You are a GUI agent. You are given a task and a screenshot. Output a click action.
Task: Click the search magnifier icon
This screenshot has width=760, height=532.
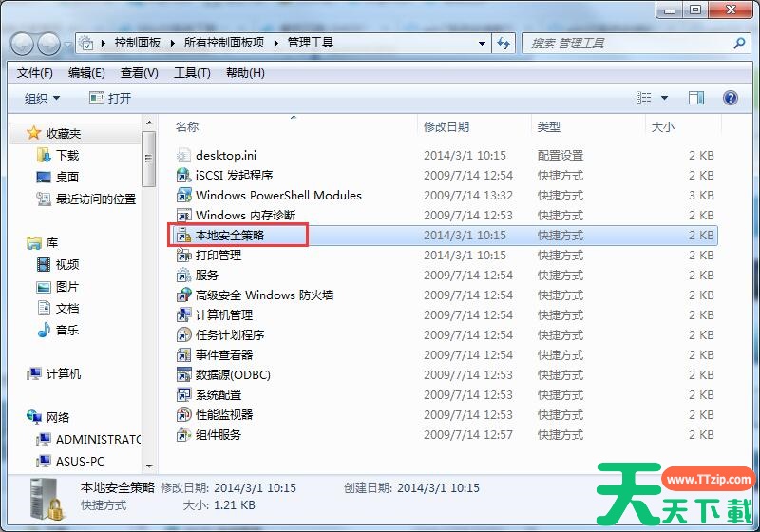click(x=739, y=43)
